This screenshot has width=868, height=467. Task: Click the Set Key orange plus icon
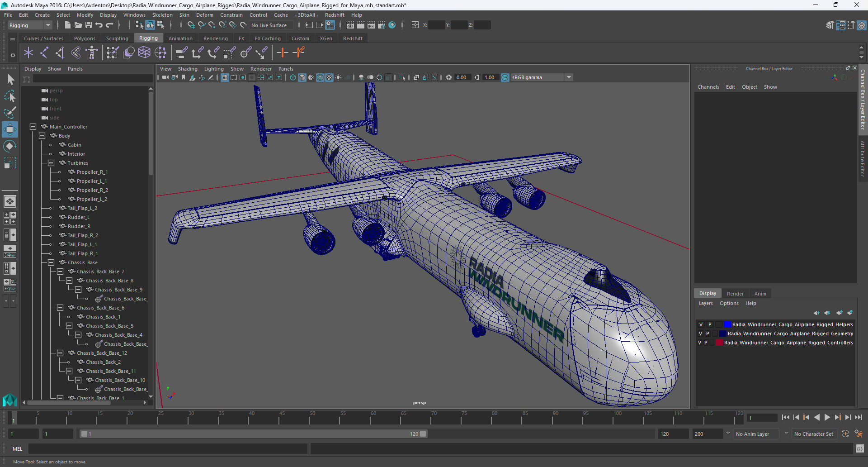point(282,53)
